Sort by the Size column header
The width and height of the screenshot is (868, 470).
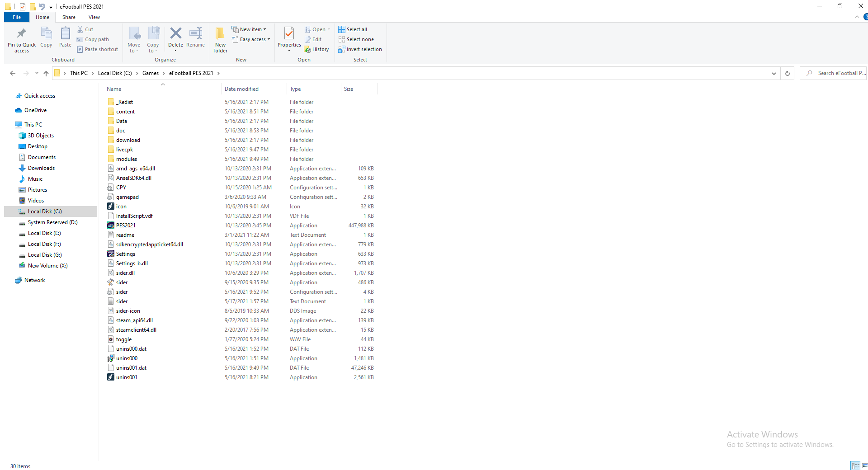coord(359,89)
